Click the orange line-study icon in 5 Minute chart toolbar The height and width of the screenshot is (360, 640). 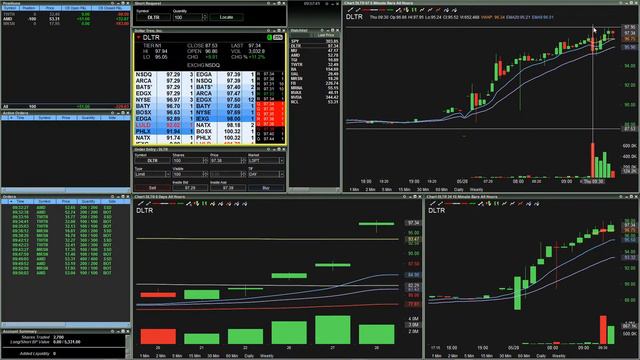(x=438, y=10)
